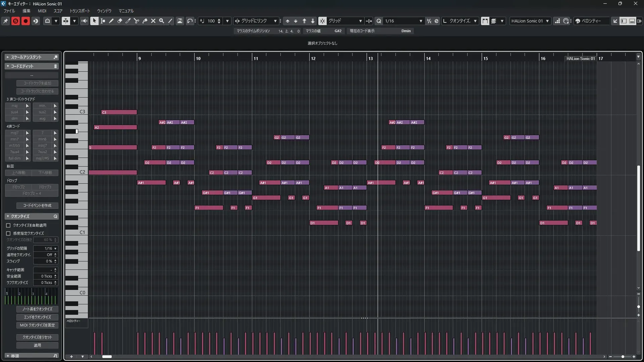Image resolution: width=644 pixels, height=362 pixels.
Task: Open the トランスポート menu
Action: [79, 11]
